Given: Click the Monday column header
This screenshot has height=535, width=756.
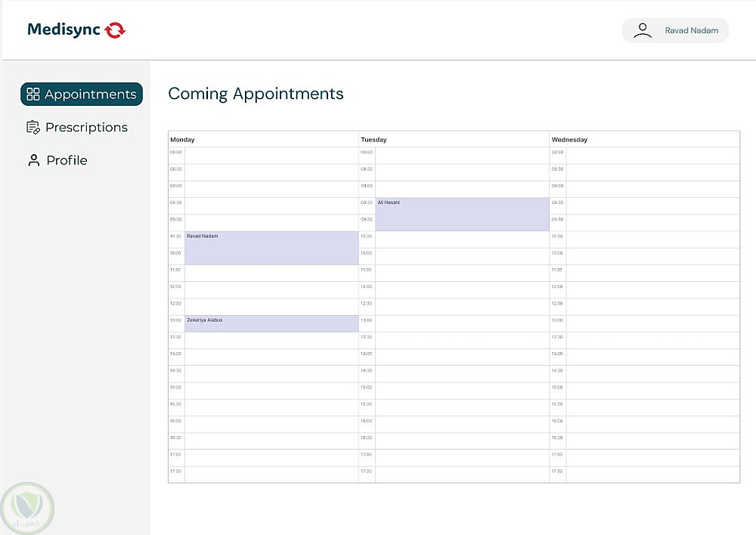Looking at the screenshot, I should tap(183, 140).
